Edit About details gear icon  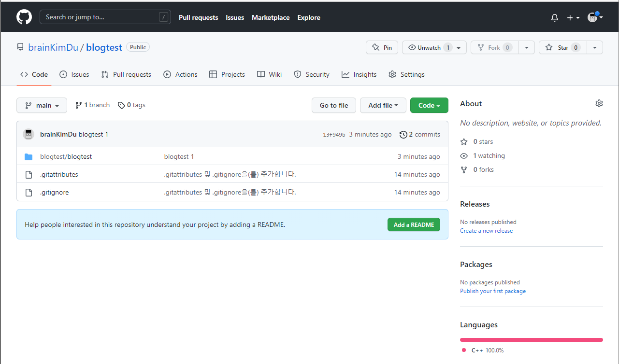click(599, 103)
